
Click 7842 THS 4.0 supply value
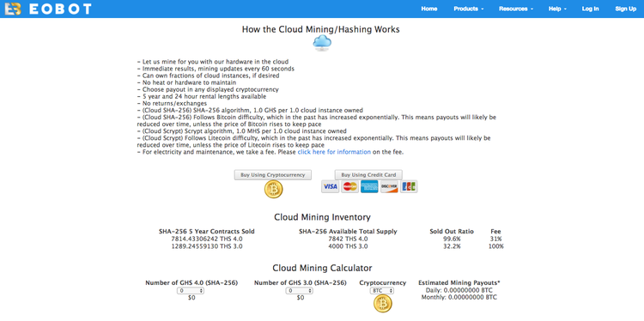pyautogui.click(x=349, y=239)
